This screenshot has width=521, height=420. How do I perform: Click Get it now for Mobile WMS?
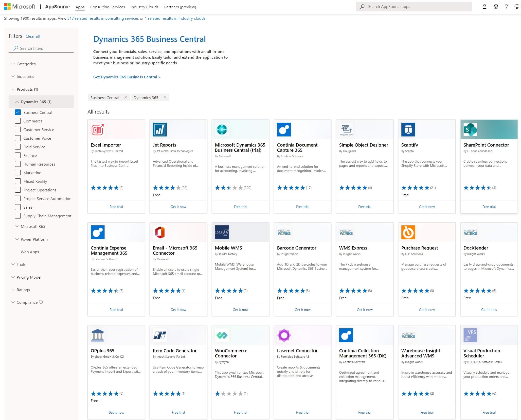(x=240, y=310)
